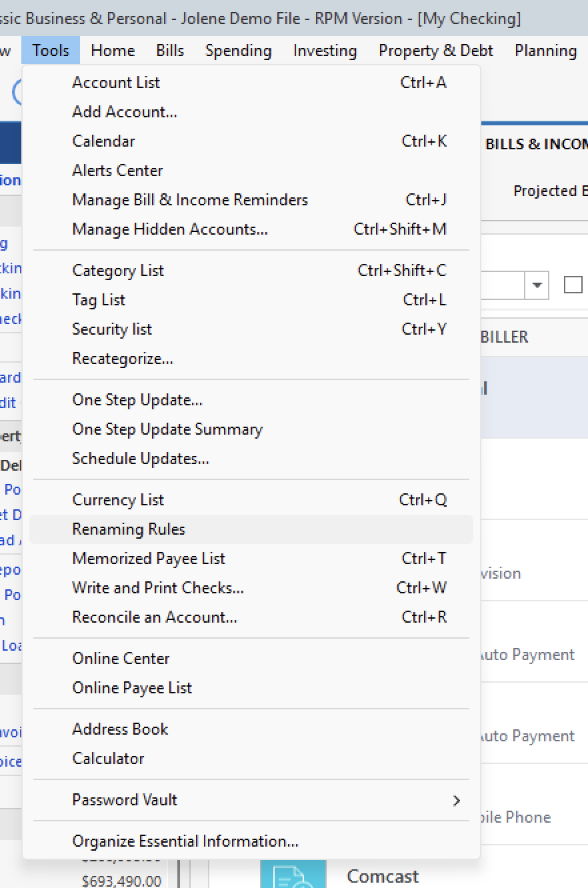588x888 pixels.
Task: Open the Bills tab
Action: [x=170, y=51]
